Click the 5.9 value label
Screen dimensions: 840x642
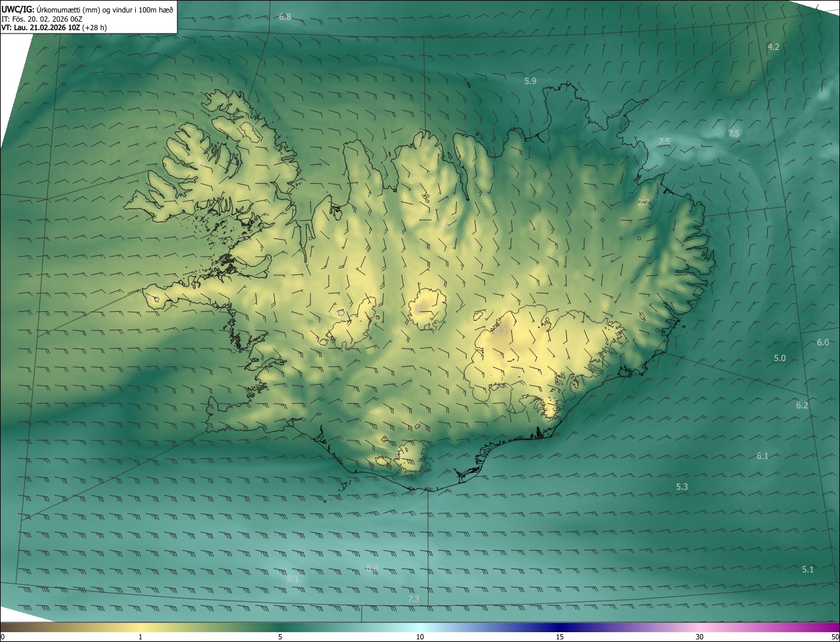530,81
